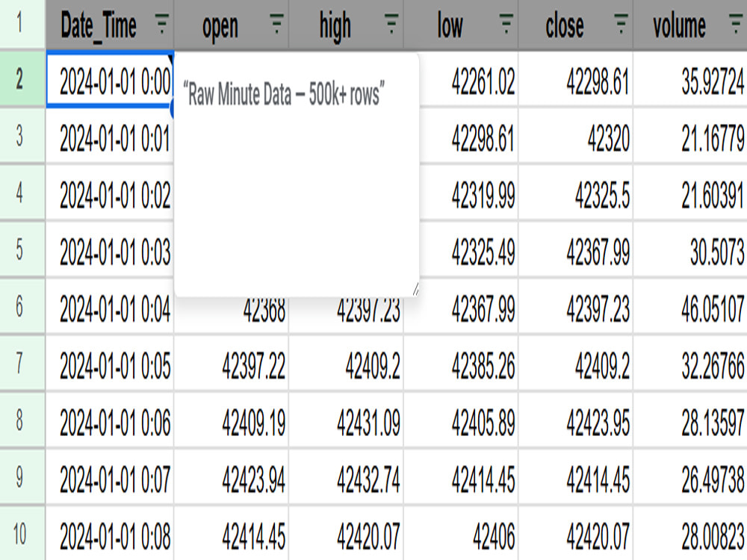Select volume cell 21.60391
747x560 pixels.
(690, 193)
